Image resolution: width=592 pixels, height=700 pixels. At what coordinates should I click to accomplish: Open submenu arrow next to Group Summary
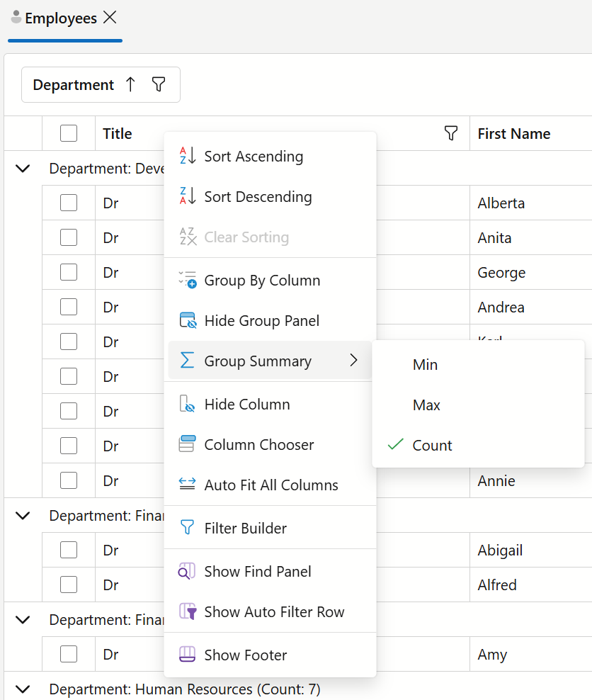tap(354, 360)
